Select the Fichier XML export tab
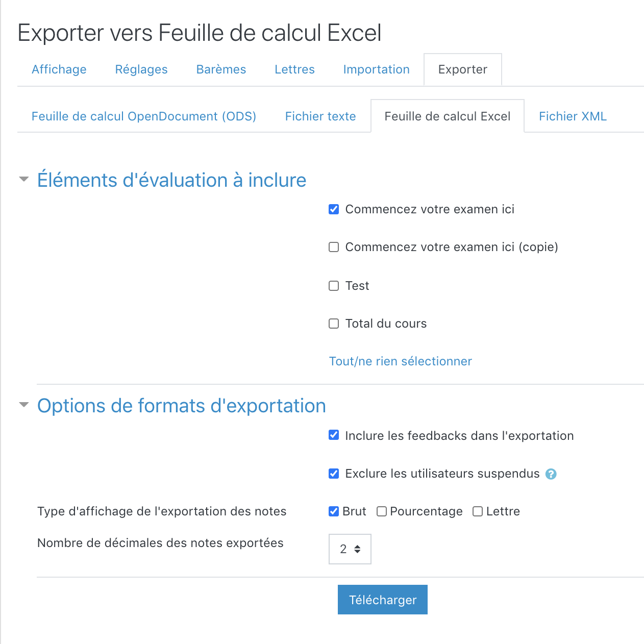Viewport: 644px width, 644px height. click(573, 116)
